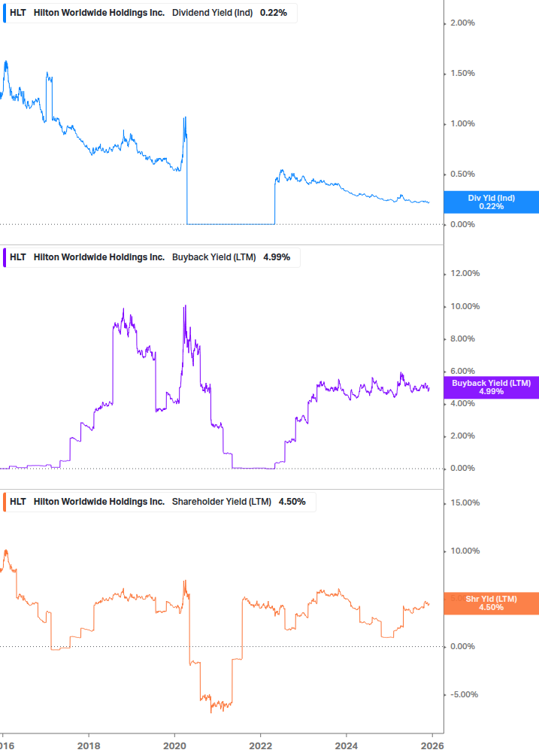The height and width of the screenshot is (756, 539).
Task: Click the 2022 label on the time axis
Action: tap(261, 746)
